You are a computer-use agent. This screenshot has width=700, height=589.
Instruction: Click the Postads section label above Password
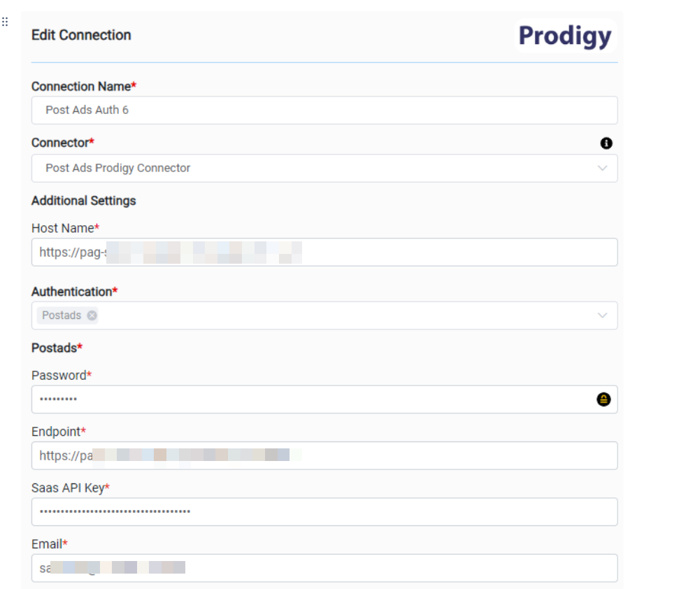[x=55, y=348]
